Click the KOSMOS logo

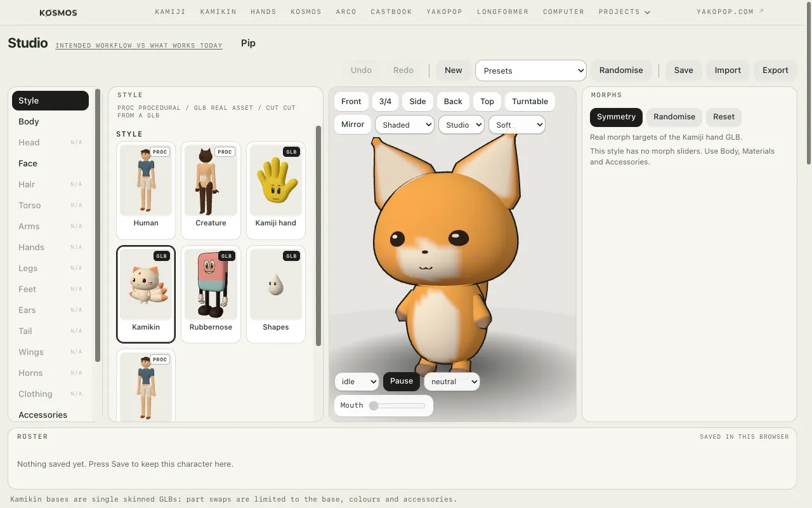[x=58, y=12]
